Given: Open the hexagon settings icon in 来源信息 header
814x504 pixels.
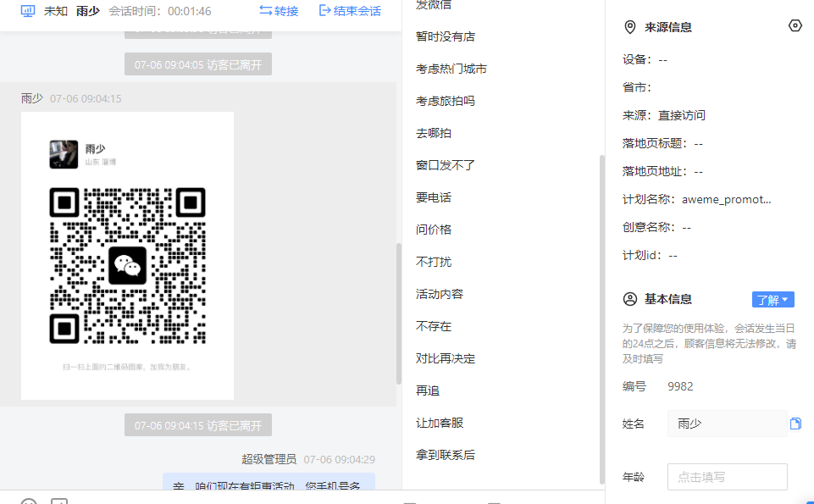Looking at the screenshot, I should pos(795,25).
